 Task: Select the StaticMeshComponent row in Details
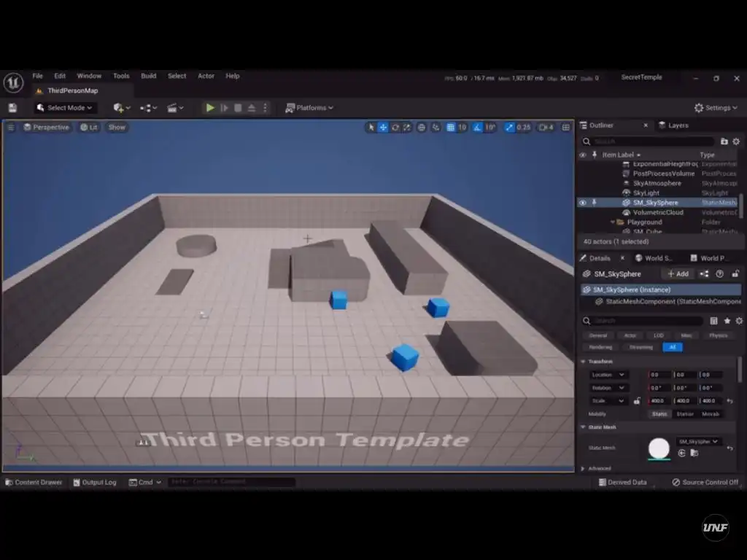(661, 301)
